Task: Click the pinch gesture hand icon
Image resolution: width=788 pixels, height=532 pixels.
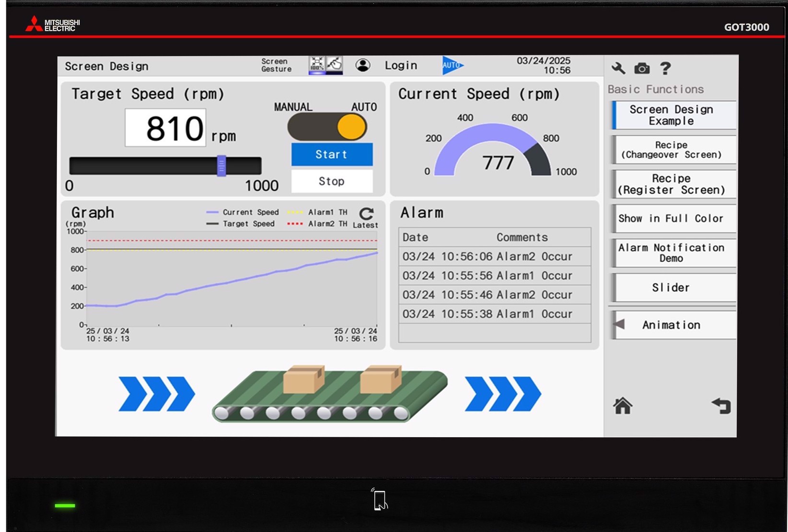Action: (x=335, y=65)
